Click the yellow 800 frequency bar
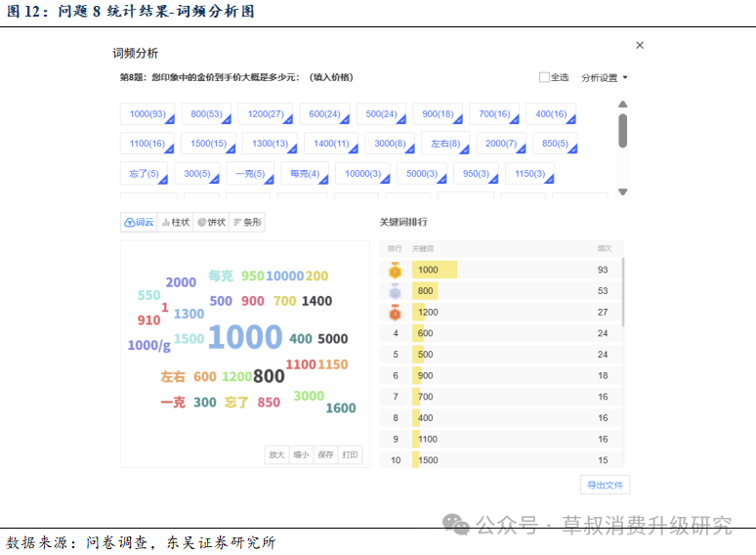This screenshot has height=555, width=756. pos(425,291)
